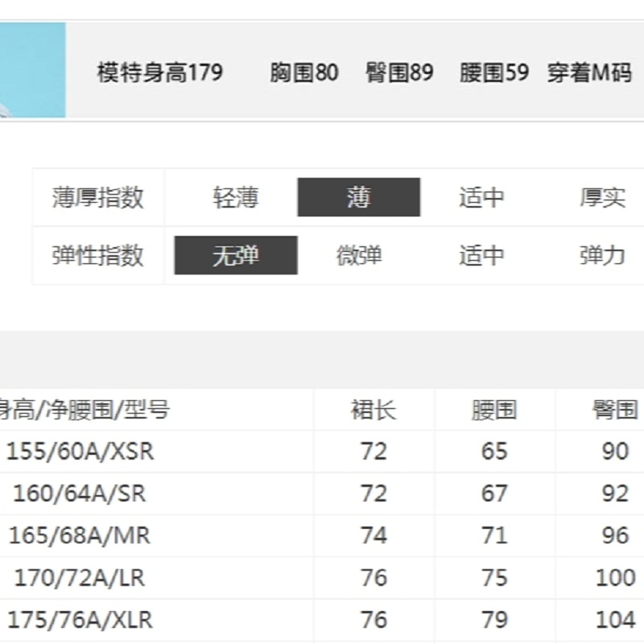
Task: Select the 175/76A/XLR size row label
Action: 80,620
